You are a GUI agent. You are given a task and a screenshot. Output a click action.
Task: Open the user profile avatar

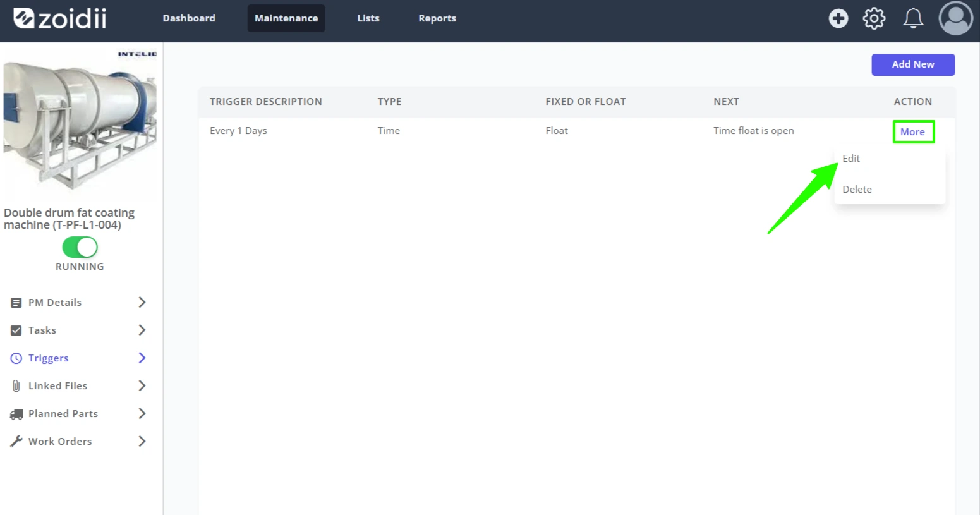[x=955, y=18]
